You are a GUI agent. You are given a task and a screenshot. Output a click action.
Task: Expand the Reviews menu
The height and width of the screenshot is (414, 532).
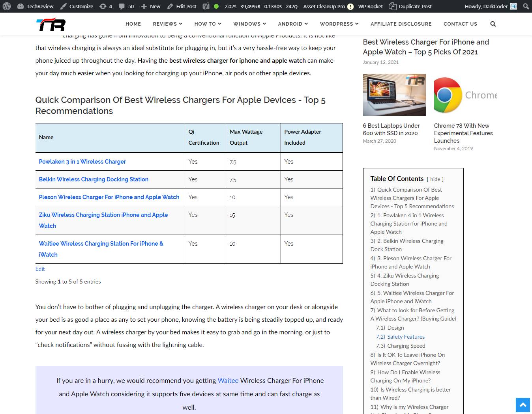167,24
